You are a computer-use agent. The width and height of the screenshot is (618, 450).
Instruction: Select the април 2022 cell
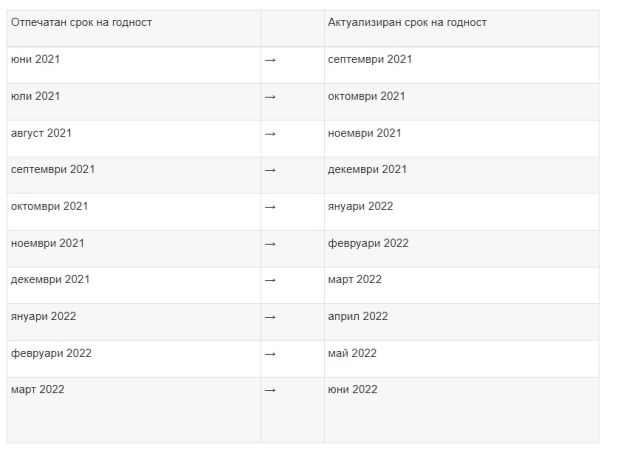pyautogui.click(x=358, y=317)
